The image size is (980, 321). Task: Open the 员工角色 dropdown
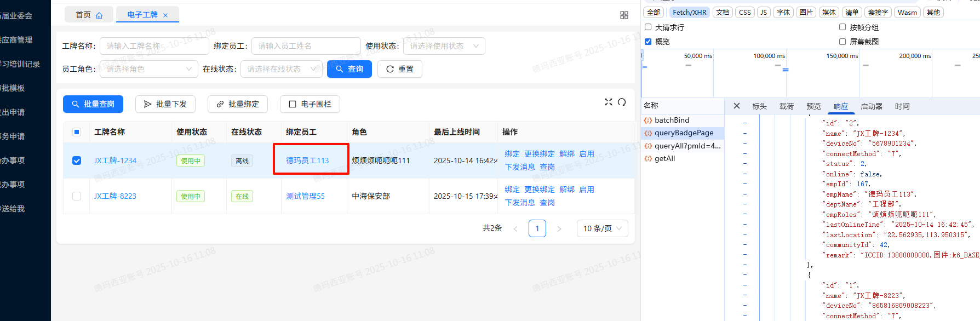[x=149, y=69]
